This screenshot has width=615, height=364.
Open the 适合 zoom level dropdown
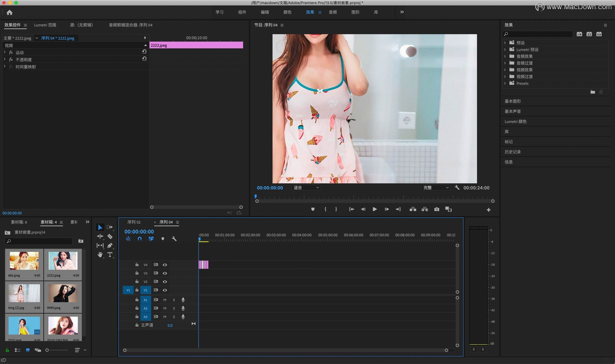(x=306, y=188)
